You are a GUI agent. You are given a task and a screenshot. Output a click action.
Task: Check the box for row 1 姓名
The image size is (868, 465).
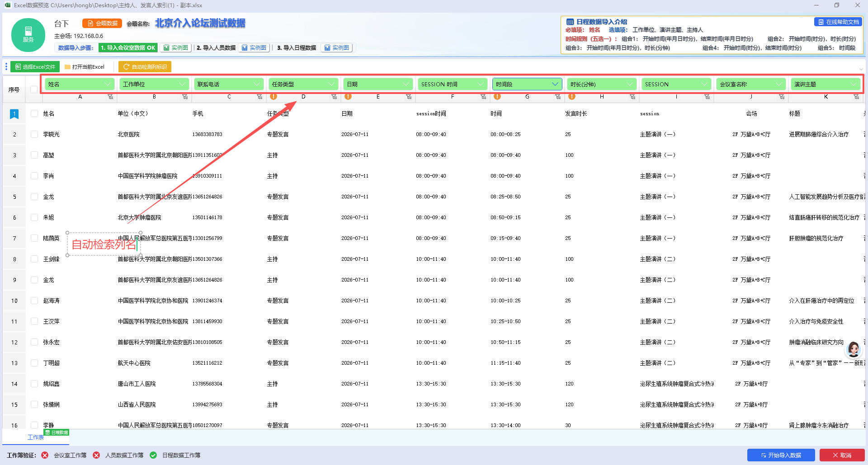[34, 113]
